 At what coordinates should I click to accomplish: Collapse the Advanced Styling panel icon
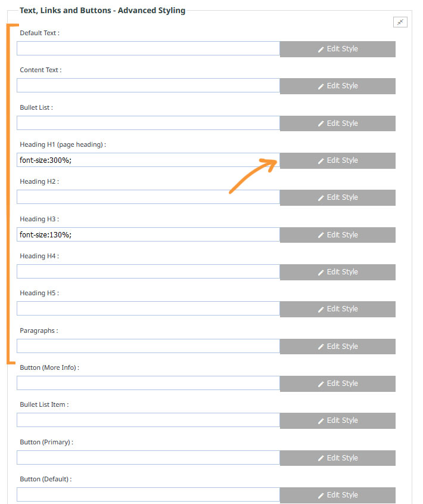400,22
